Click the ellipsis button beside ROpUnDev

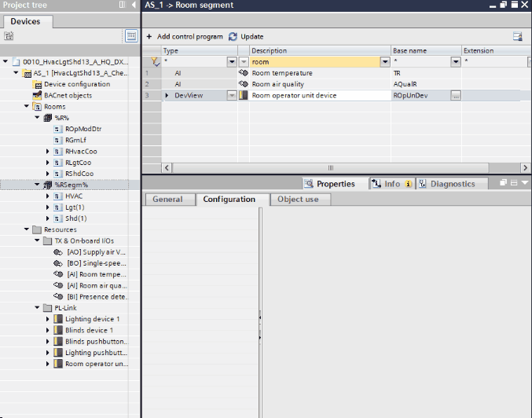coord(456,95)
